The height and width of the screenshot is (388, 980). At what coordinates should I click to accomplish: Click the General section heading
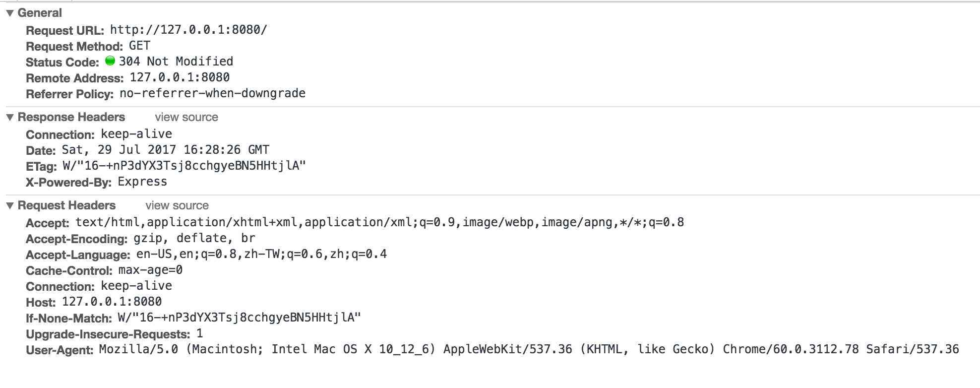coord(40,13)
